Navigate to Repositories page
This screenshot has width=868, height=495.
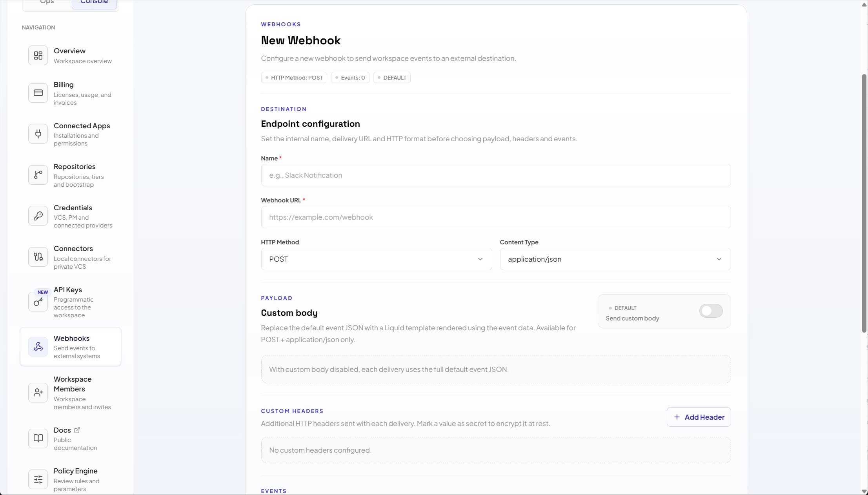pos(71,175)
